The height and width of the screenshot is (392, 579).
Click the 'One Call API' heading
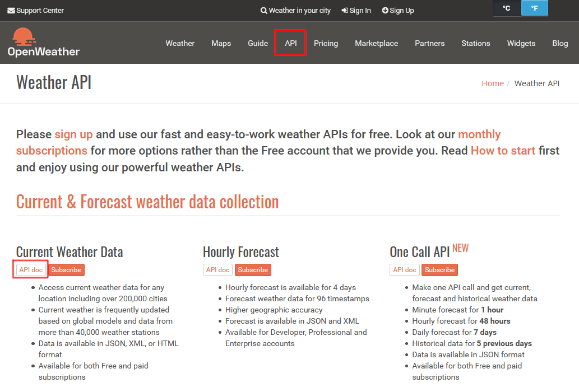(419, 252)
